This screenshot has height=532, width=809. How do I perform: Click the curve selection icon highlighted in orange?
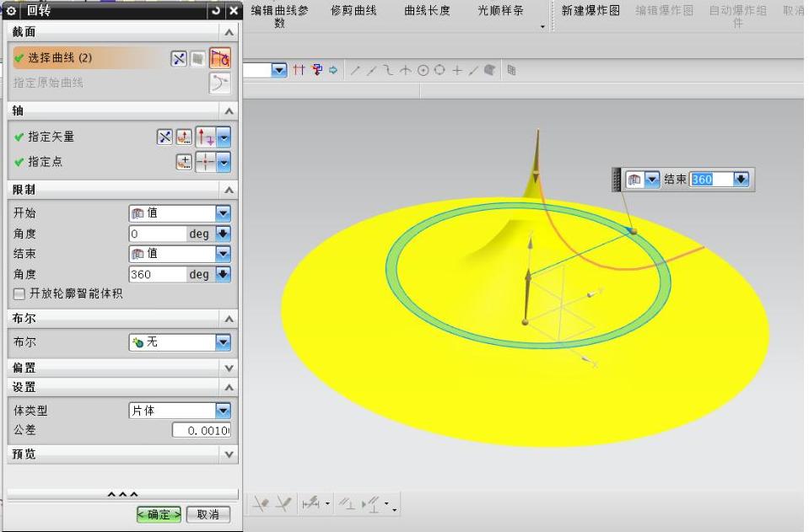pos(220,58)
